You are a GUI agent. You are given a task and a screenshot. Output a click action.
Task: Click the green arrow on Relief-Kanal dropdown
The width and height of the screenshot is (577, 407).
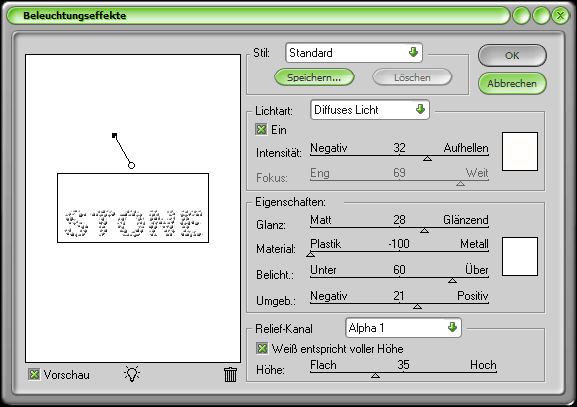[452, 327]
